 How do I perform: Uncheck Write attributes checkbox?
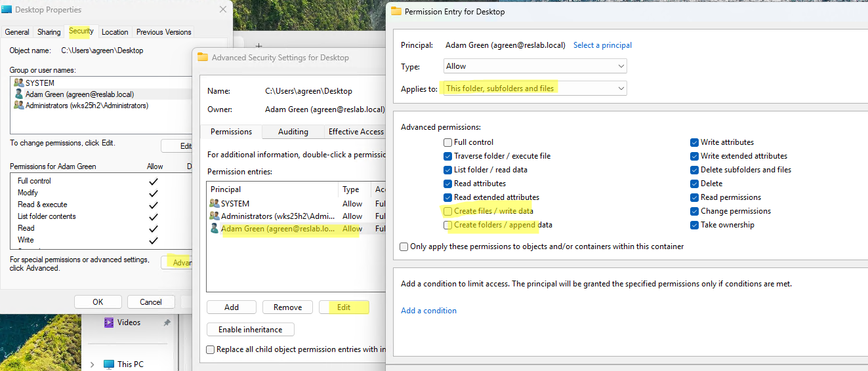[x=694, y=142]
